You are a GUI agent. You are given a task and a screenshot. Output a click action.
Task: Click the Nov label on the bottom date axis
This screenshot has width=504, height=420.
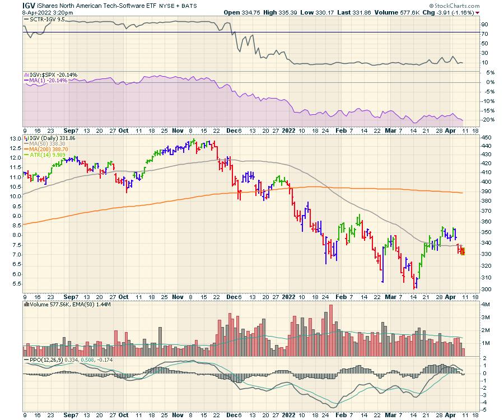[178, 415]
